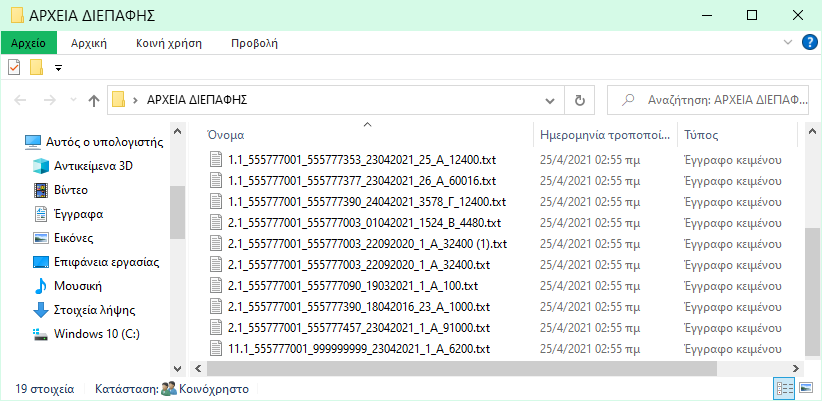Image resolution: width=822 pixels, height=401 pixels.
Task: Click the Μουσική note icon
Action: [40, 286]
